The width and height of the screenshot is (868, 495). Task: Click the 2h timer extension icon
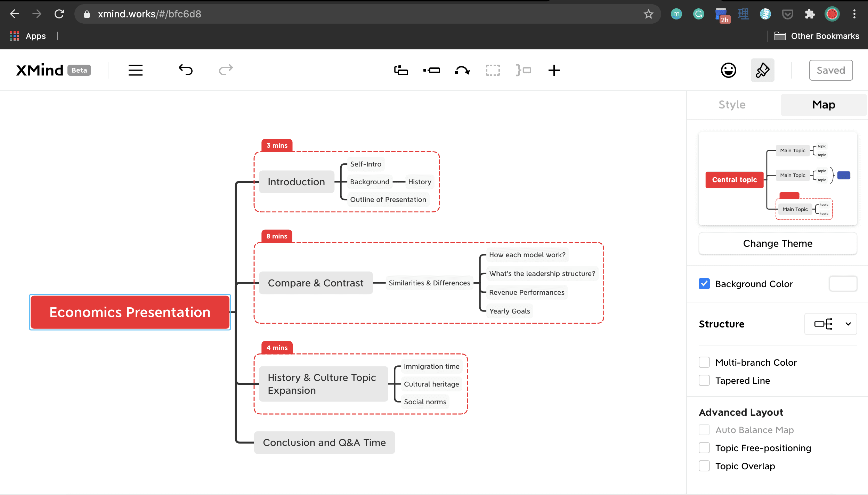722,15
